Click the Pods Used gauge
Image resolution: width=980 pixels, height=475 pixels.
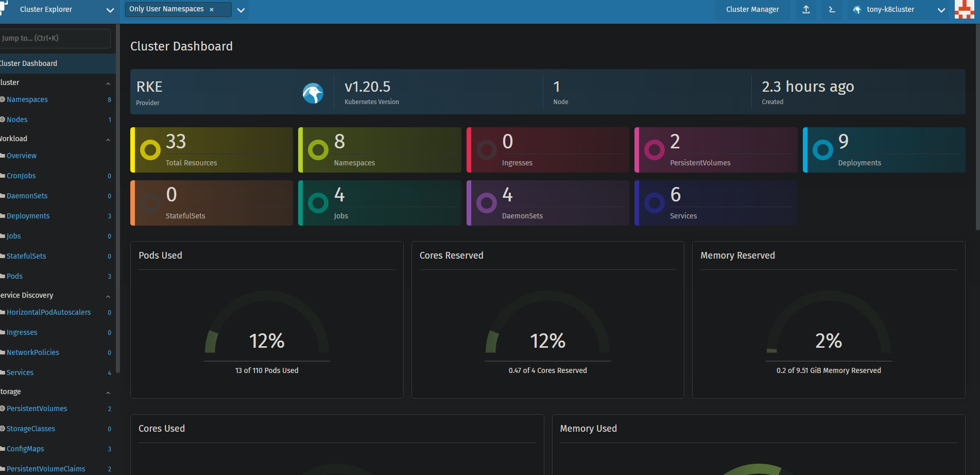click(267, 323)
